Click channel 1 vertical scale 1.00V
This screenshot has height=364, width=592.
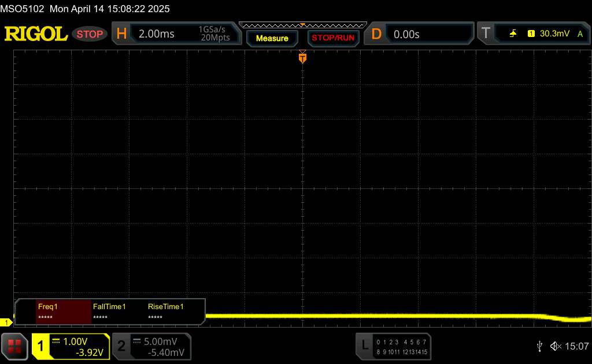point(75,341)
